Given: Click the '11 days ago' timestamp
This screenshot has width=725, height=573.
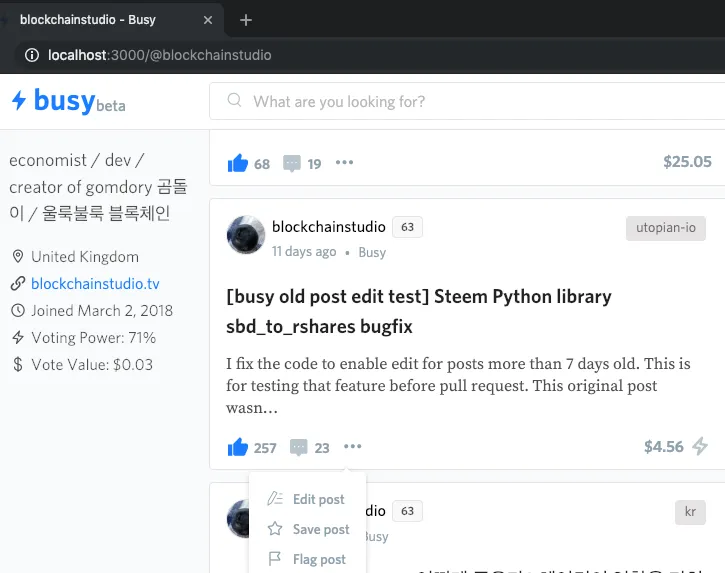Looking at the screenshot, I should click(x=304, y=252).
